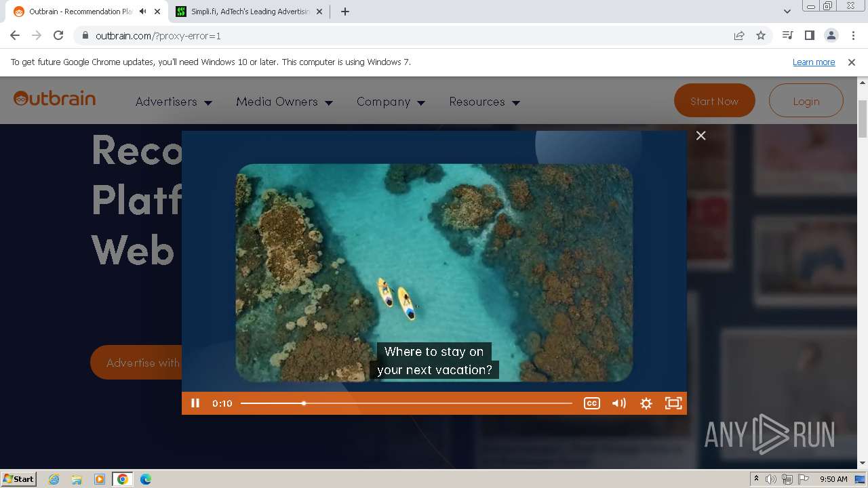Screen dimensions: 868x488
Task: Switch to the Simpli.fi tab
Action: pos(250,12)
